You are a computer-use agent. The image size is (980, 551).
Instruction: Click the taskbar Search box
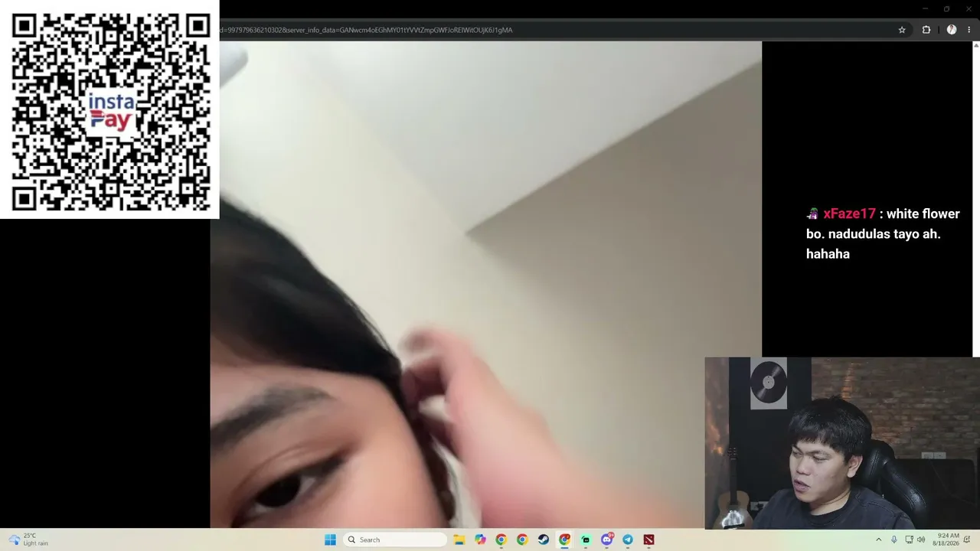click(x=394, y=540)
